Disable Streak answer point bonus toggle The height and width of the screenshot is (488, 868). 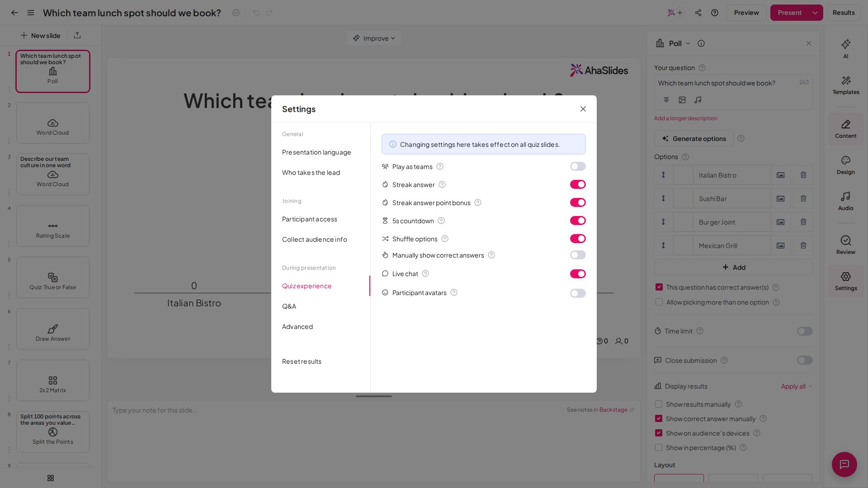pyautogui.click(x=578, y=202)
